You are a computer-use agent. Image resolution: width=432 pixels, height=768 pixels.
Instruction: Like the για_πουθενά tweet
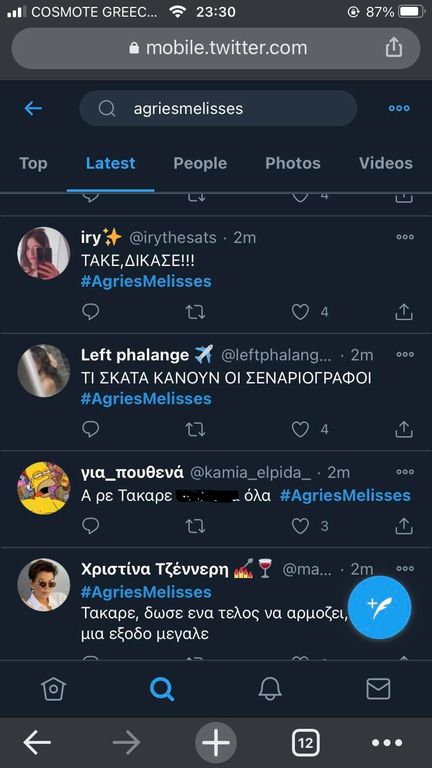300,526
